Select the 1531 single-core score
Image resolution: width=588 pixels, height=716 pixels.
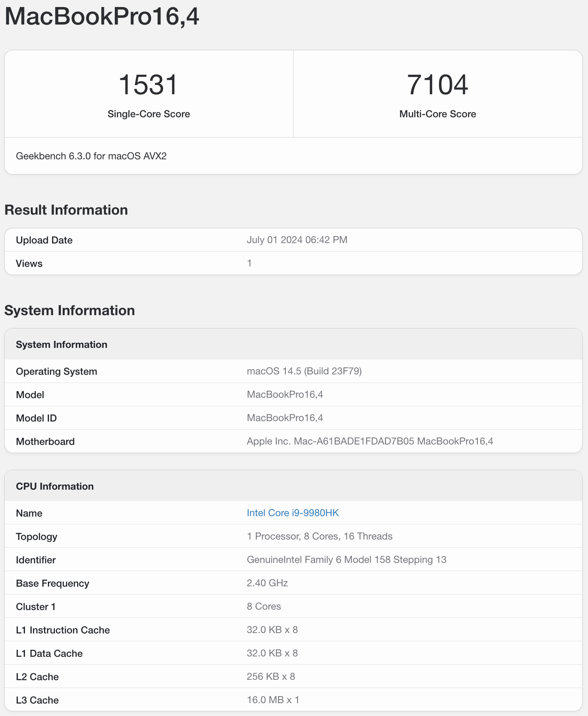(x=148, y=84)
